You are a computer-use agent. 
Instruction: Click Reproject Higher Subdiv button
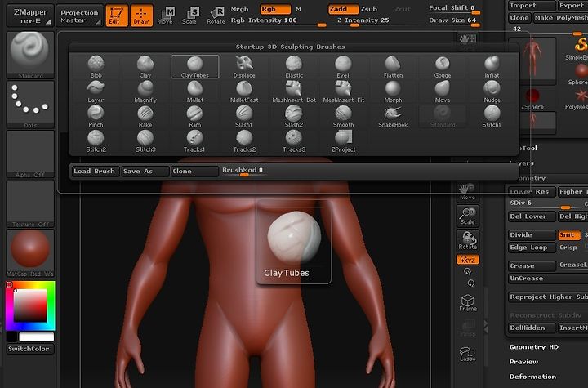548,297
